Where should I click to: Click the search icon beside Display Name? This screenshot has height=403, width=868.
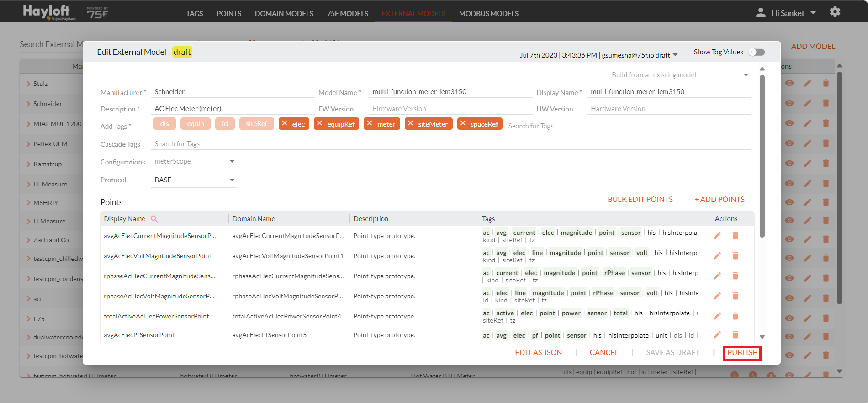tap(154, 219)
